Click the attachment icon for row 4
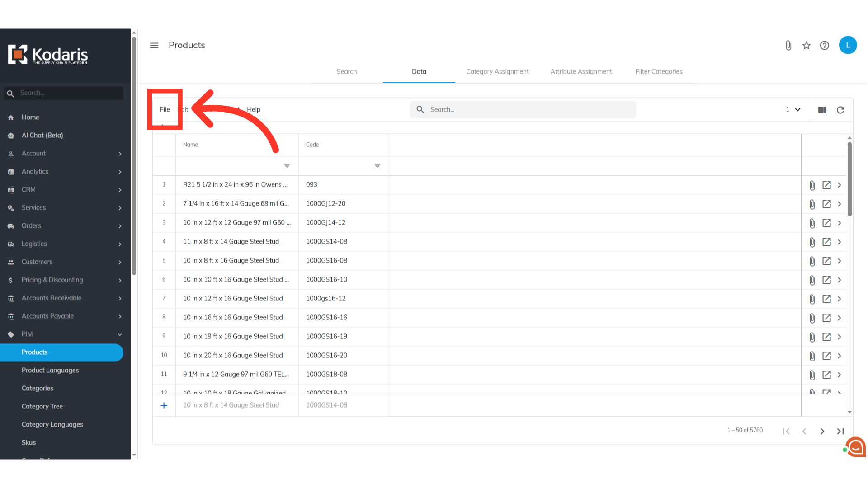Screen dimensions: 868x488 tap(812, 242)
